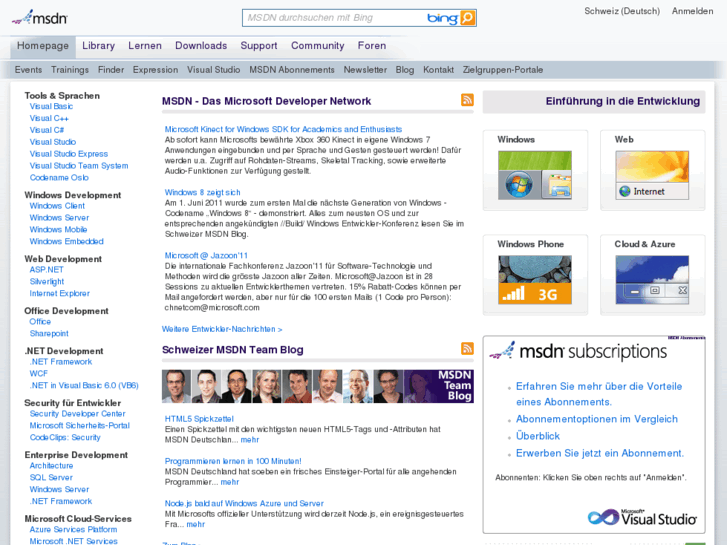Open the Architecture link
This screenshot has height=545, width=727.
point(51,466)
